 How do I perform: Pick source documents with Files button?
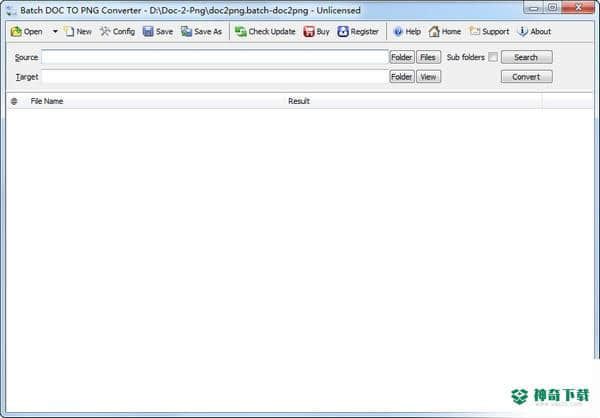click(428, 57)
